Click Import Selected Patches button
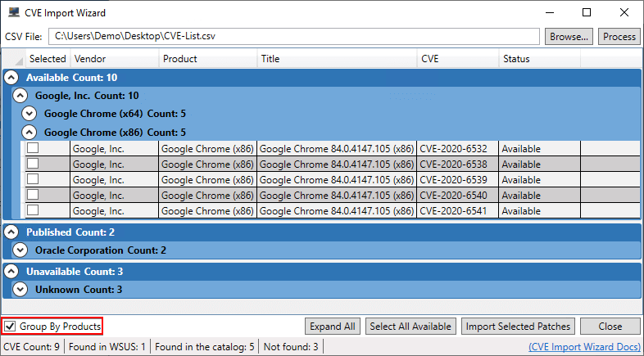Image resolution: width=644 pixels, height=356 pixels. (x=518, y=327)
